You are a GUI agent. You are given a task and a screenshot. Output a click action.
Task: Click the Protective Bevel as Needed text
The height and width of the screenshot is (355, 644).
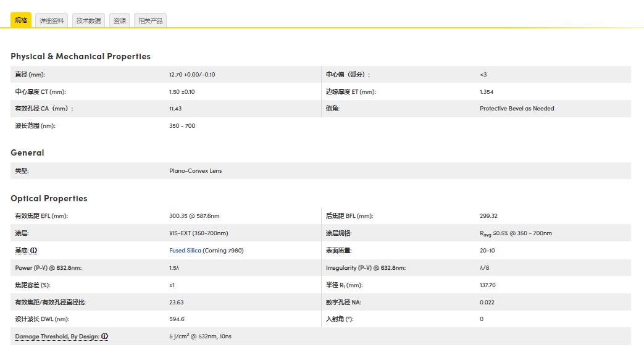517,109
